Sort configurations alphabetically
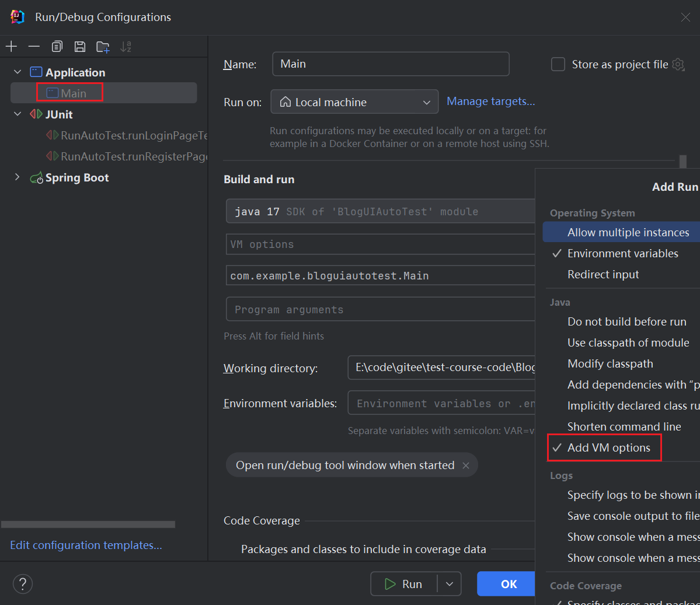 tap(126, 47)
